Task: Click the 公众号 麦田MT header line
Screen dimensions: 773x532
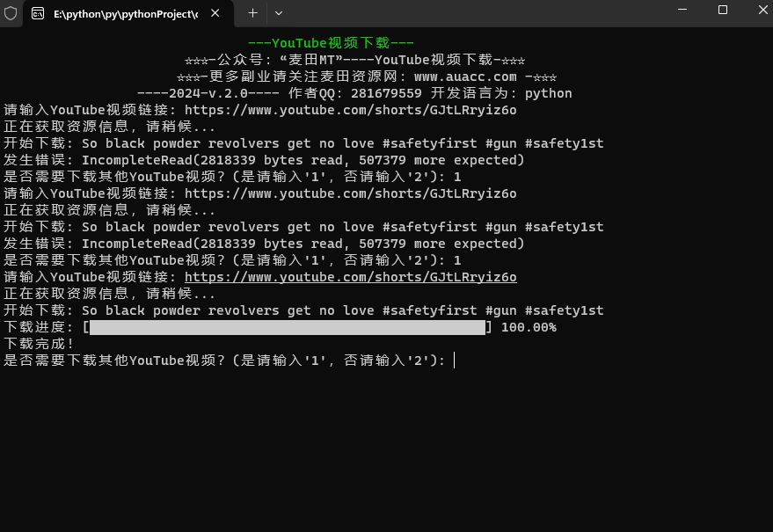Action: click(354, 60)
